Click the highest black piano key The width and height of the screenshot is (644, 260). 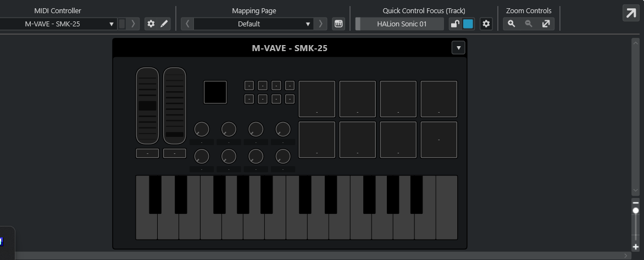point(417,195)
